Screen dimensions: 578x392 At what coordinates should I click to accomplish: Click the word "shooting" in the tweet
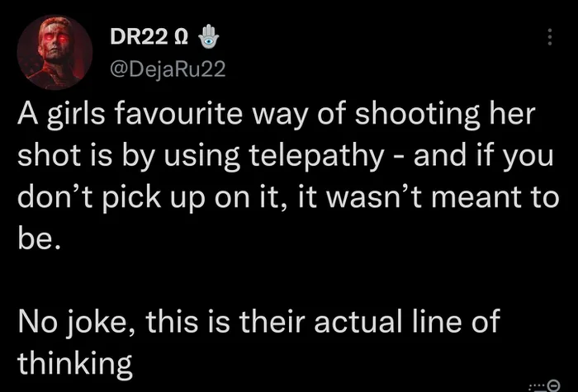point(416,116)
